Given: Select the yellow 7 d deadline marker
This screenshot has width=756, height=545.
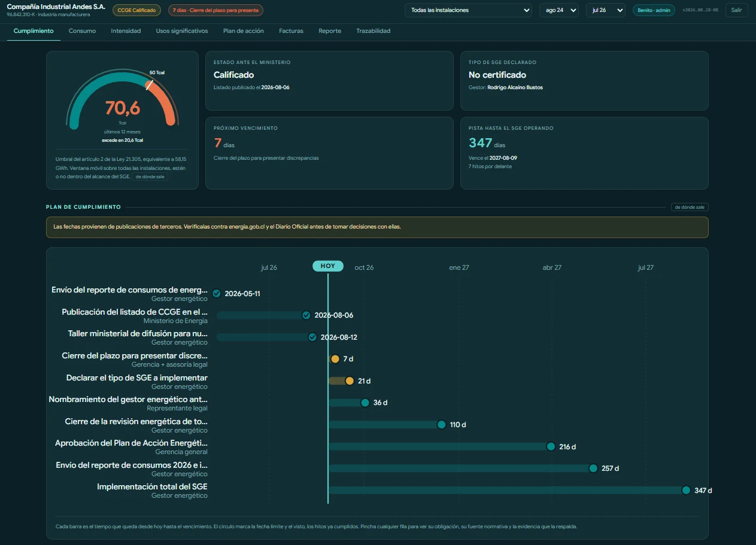Looking at the screenshot, I should 335,359.
